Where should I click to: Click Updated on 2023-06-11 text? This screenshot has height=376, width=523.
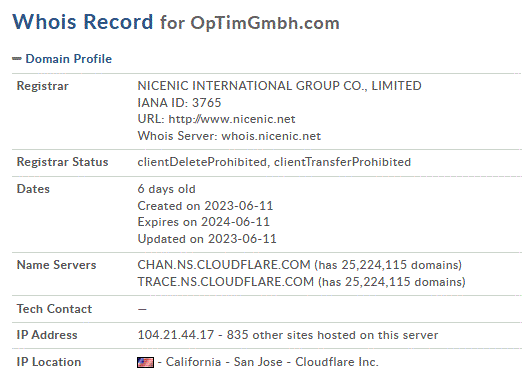207,239
